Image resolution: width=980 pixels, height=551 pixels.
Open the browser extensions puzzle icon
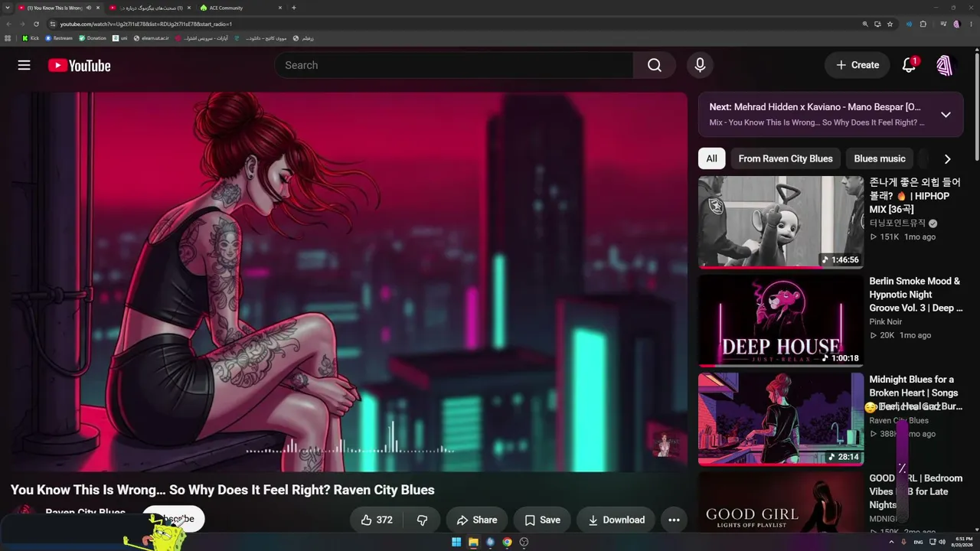coord(923,24)
